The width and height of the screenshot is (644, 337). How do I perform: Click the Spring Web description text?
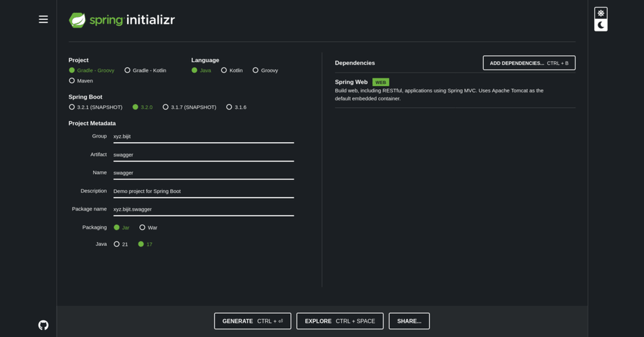pyautogui.click(x=439, y=94)
